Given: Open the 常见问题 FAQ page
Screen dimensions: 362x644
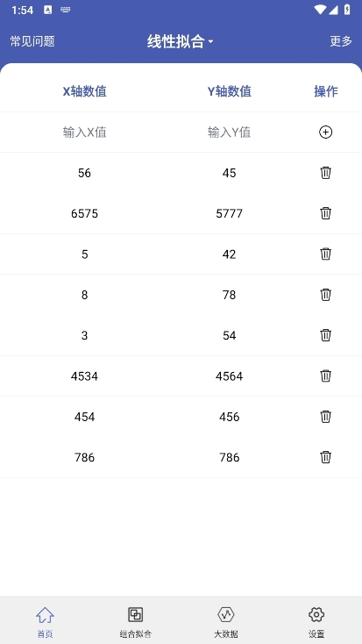Looking at the screenshot, I should pos(32,41).
